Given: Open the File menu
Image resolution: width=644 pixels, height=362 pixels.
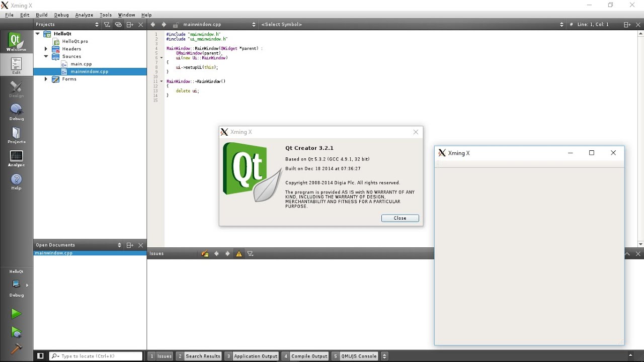Looking at the screenshot, I should 9,15.
